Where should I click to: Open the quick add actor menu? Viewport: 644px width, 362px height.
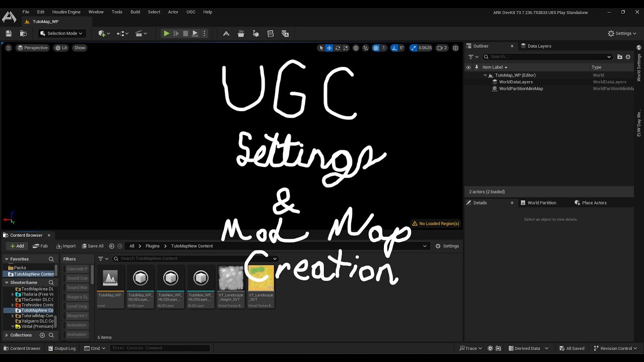[104, 34]
